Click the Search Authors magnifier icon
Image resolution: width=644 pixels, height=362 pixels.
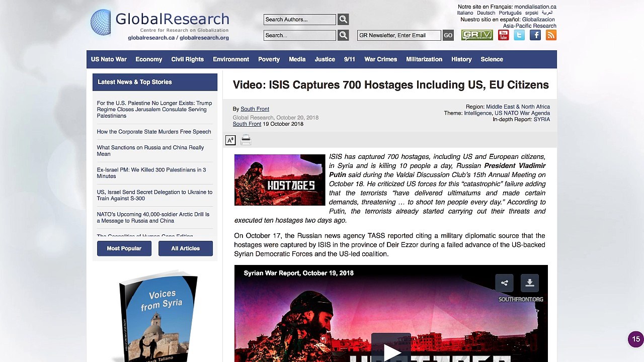pyautogui.click(x=343, y=20)
